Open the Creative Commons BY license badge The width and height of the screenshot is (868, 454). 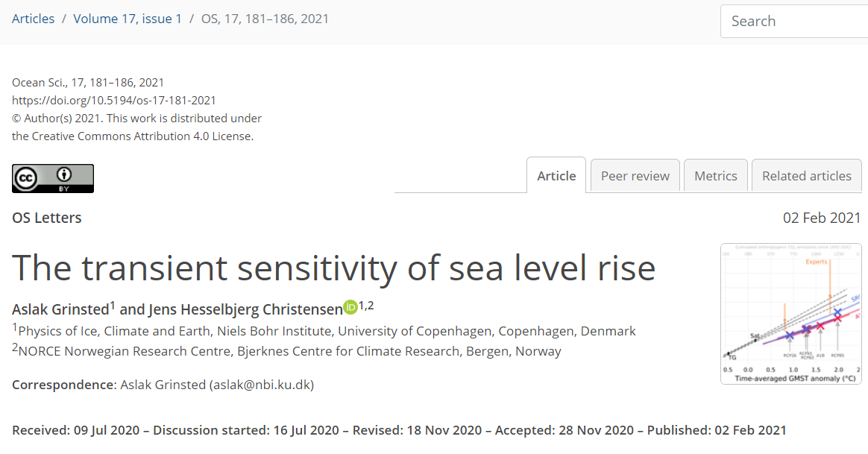53,178
